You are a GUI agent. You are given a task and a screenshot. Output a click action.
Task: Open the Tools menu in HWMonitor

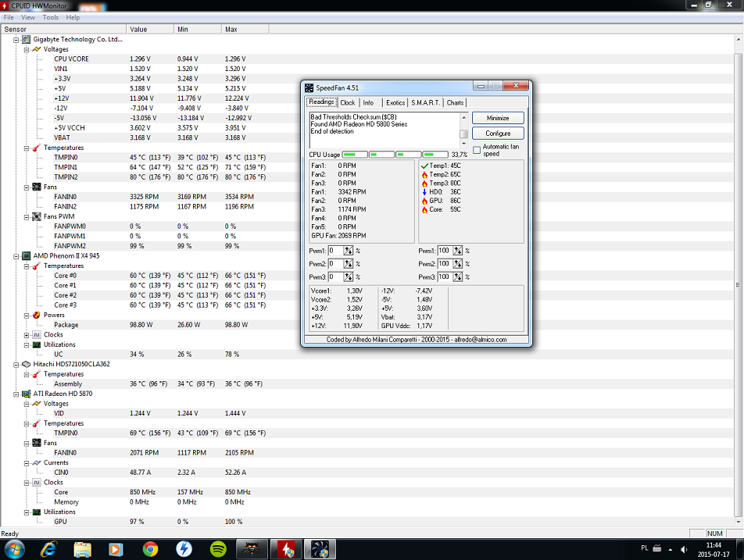tap(51, 17)
